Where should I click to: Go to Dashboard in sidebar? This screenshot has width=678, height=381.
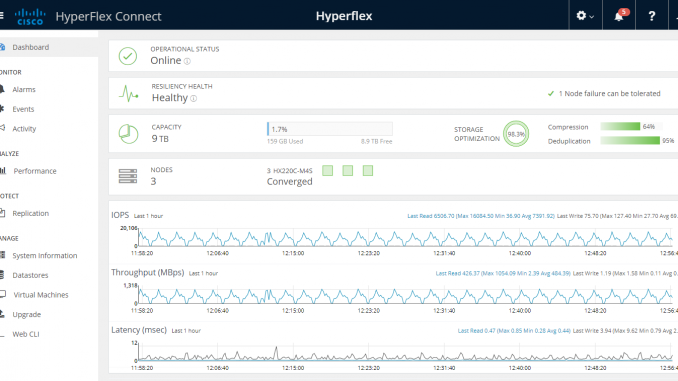coord(30,47)
